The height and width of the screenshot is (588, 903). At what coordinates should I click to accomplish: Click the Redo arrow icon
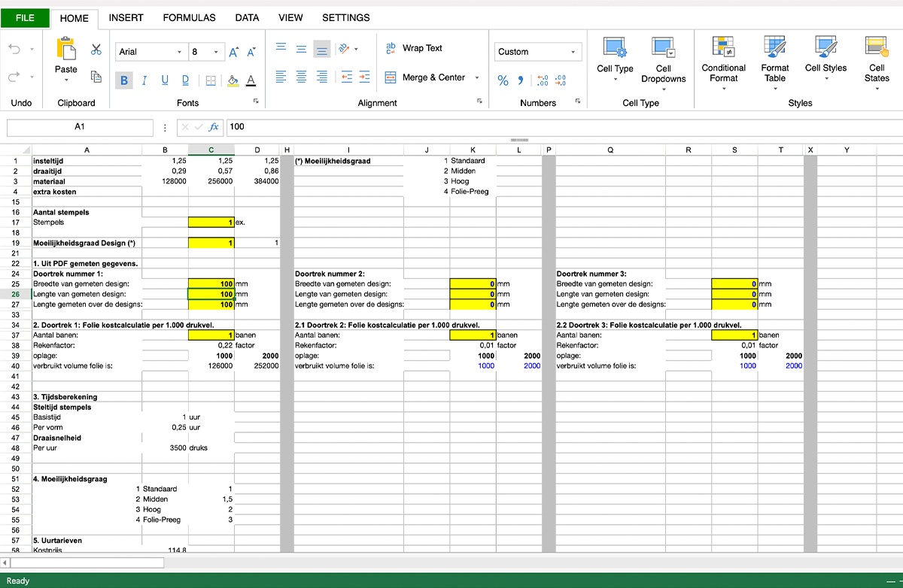tap(15, 77)
